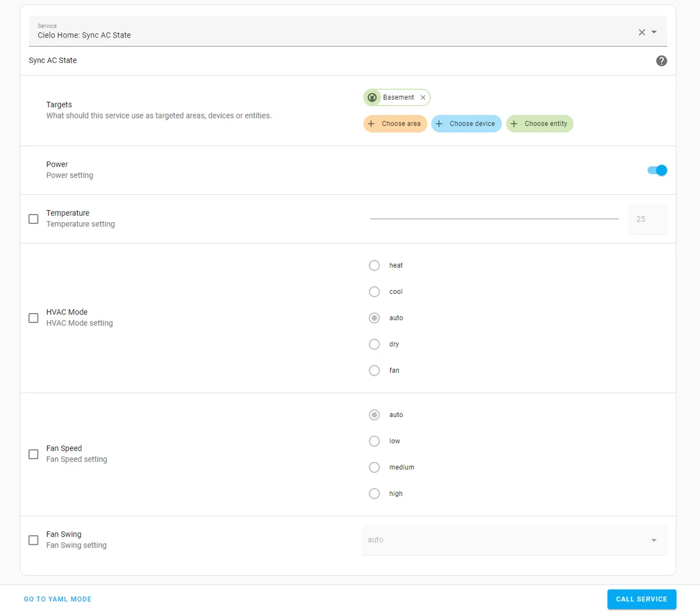
Task: Enable the Fan Speed checkbox
Action: (x=34, y=454)
